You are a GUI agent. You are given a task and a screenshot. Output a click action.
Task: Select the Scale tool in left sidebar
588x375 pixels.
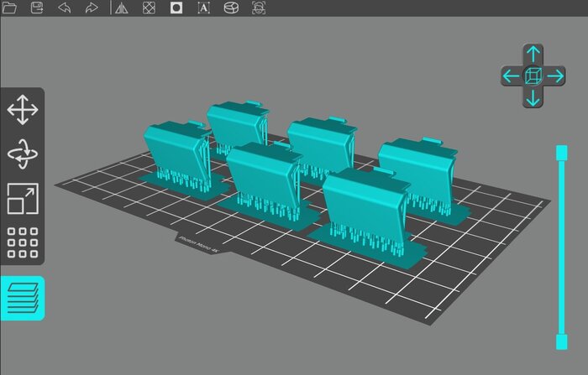pos(22,198)
